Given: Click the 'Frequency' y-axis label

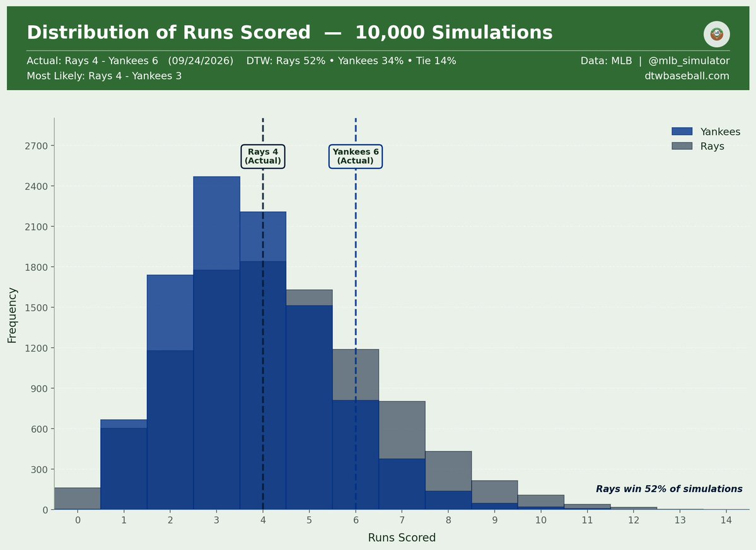Looking at the screenshot, I should click(x=12, y=316).
